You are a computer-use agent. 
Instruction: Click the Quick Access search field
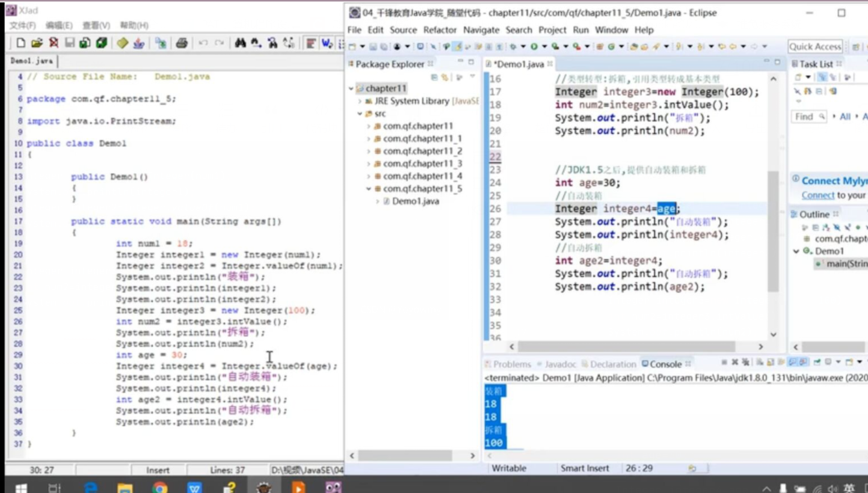coord(815,46)
